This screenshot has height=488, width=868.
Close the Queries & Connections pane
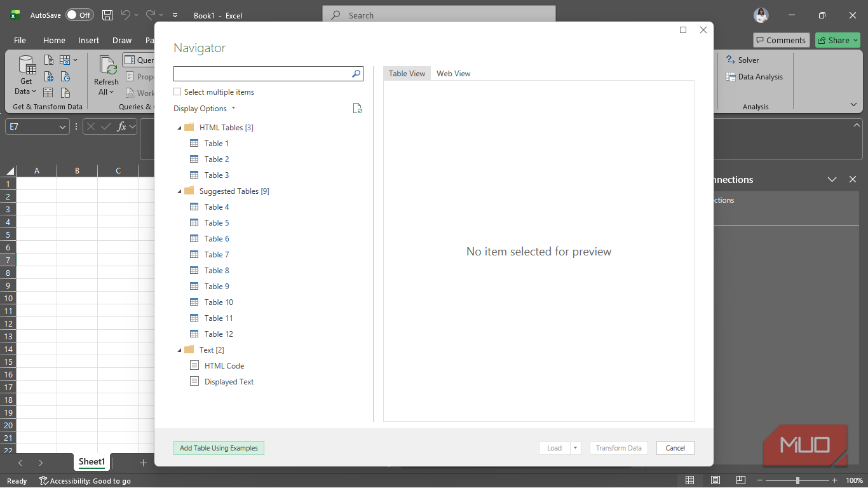tap(853, 180)
